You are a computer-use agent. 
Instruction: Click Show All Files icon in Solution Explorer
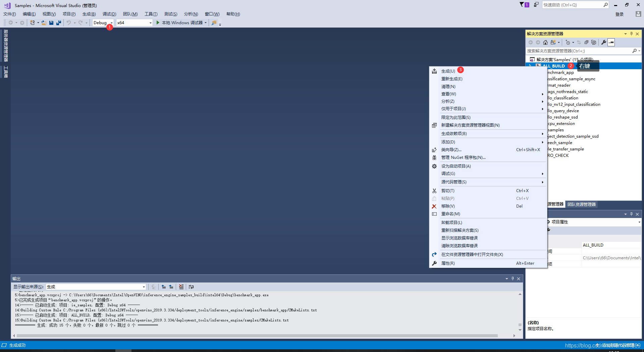594,42
